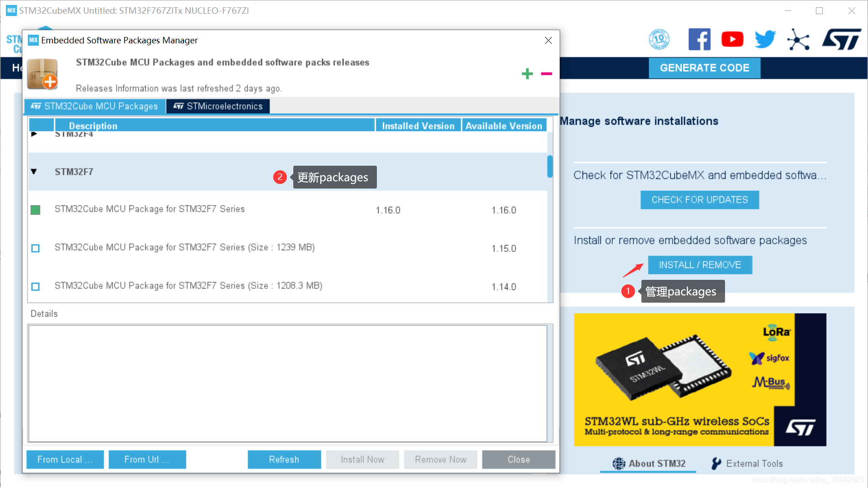Image resolution: width=868 pixels, height=488 pixels.
Task: Click the Installed Version column header
Action: [418, 126]
